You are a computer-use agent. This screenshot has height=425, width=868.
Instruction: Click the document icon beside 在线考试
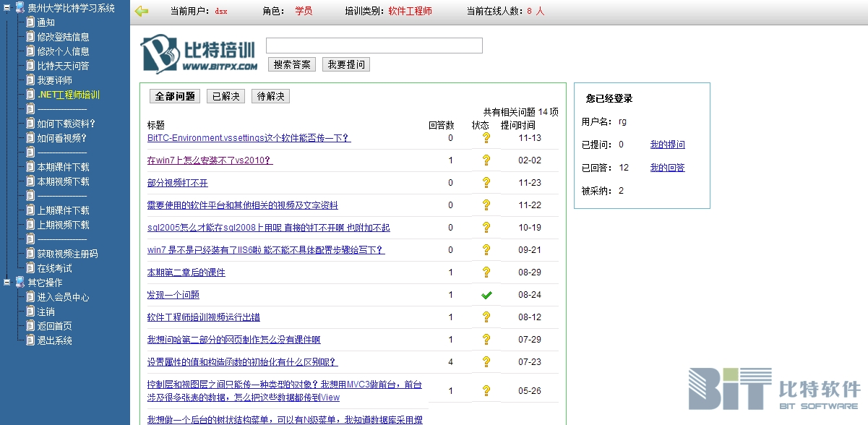tap(30, 268)
